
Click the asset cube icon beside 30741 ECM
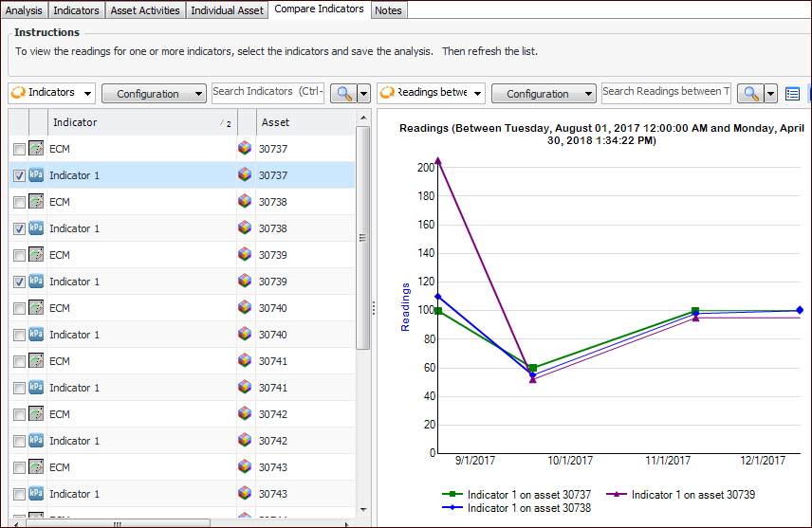245,361
